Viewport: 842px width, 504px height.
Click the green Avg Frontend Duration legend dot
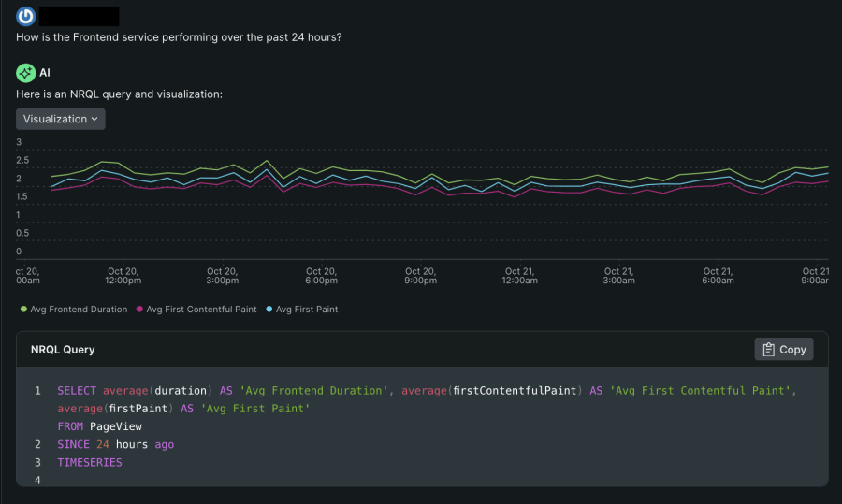pyautogui.click(x=23, y=310)
